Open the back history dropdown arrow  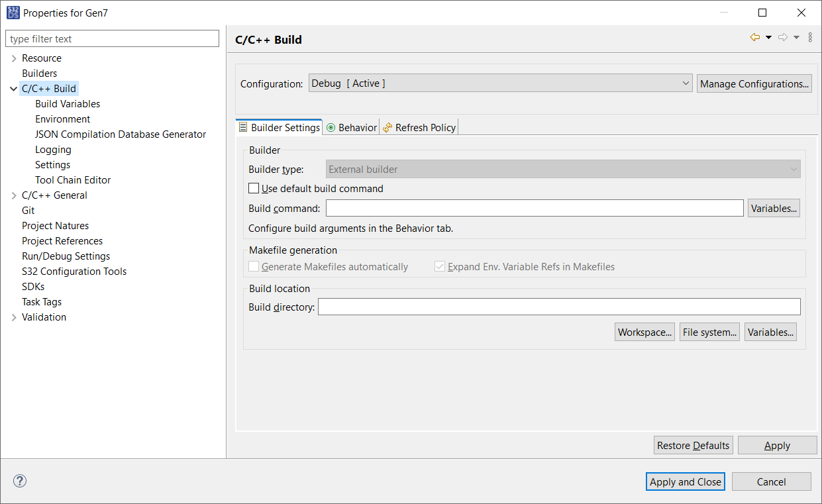pyautogui.click(x=768, y=38)
